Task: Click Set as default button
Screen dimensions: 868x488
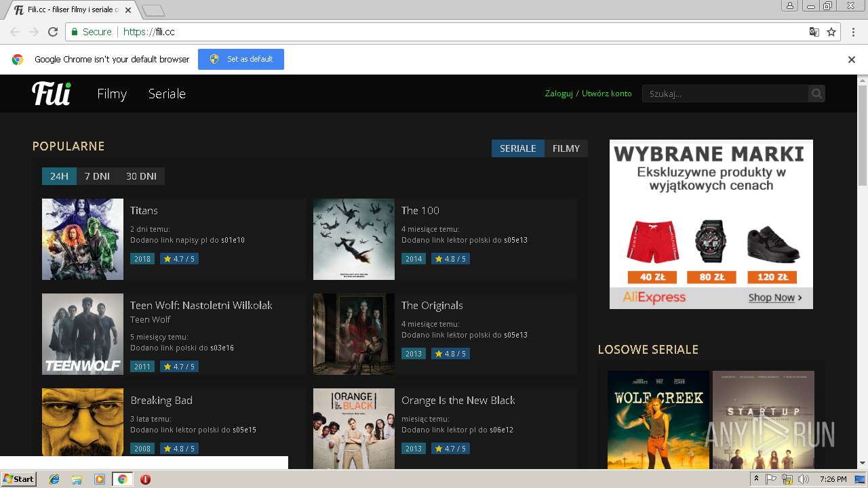Action: coord(241,59)
